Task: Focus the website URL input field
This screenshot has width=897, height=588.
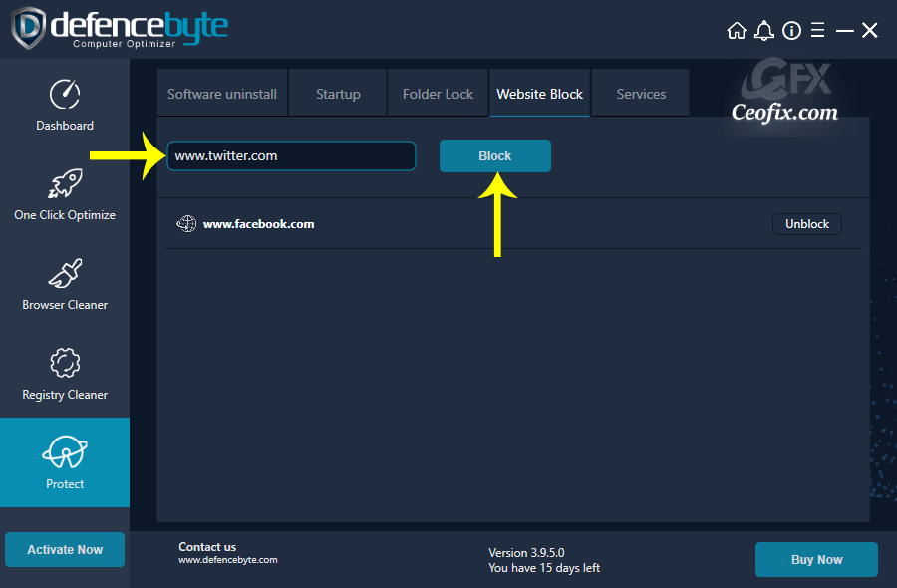Action: pyautogui.click(x=291, y=155)
